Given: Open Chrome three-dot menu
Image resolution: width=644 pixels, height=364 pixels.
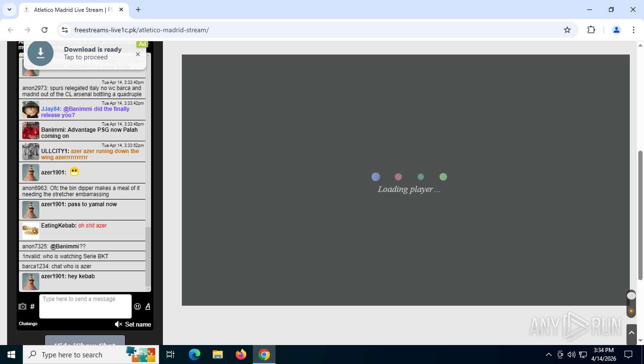Looking at the screenshot, I should click(x=634, y=30).
